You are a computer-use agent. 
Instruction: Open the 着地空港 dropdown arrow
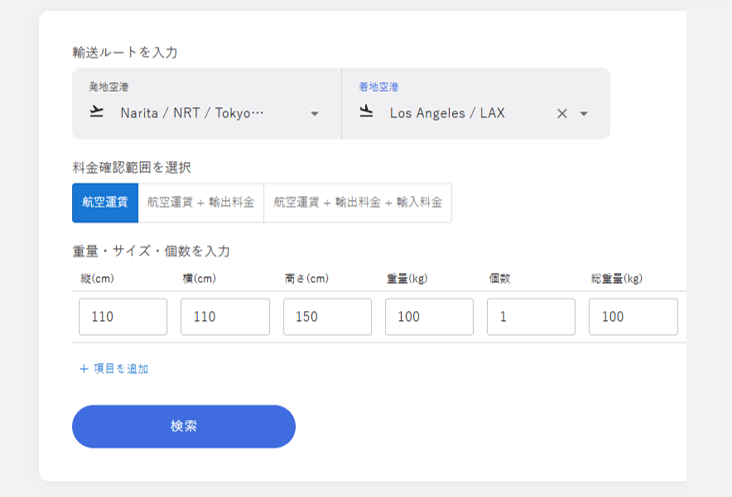[584, 114]
